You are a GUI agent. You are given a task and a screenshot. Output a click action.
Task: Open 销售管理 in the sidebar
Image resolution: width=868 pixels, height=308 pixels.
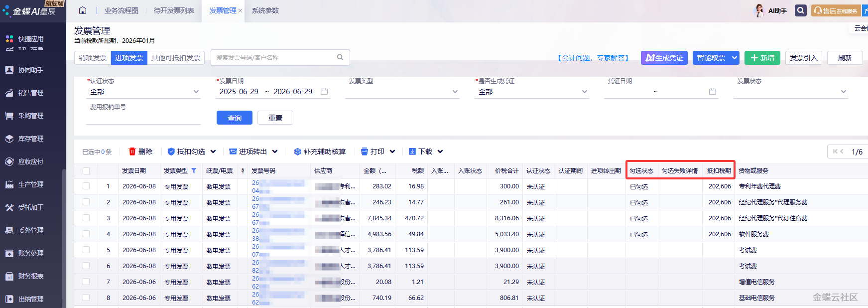(x=31, y=93)
